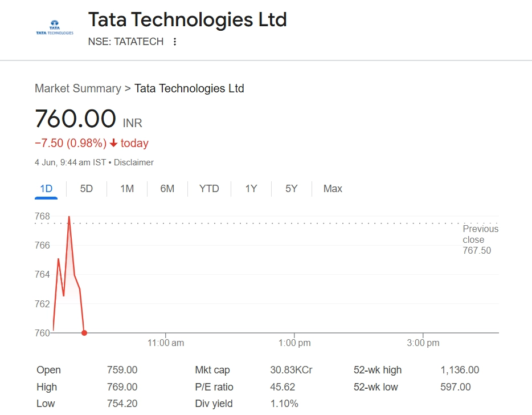Open the 5Y chart tab
Viewport: 532px width, 415px height.
(x=292, y=189)
